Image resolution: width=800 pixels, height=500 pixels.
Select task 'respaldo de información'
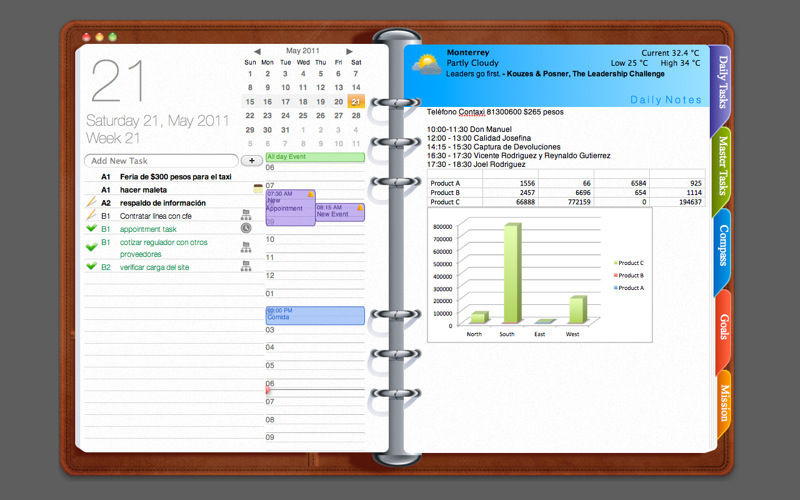pyautogui.click(x=163, y=203)
